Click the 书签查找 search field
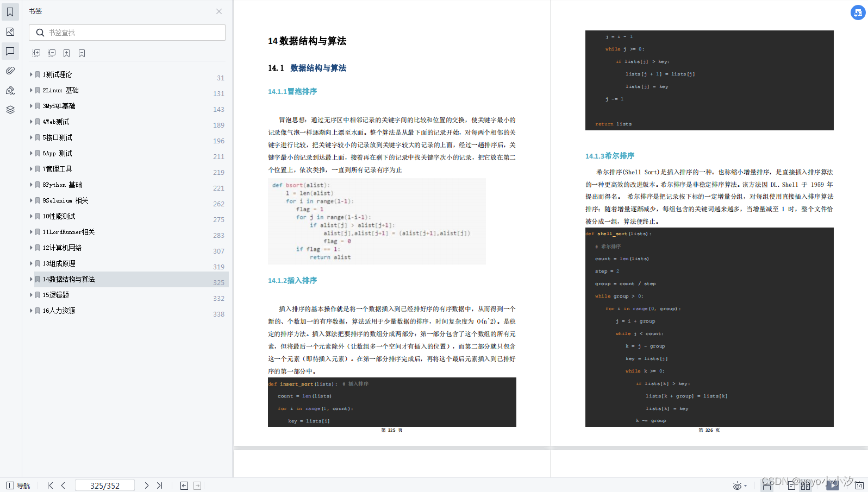The width and height of the screenshot is (868, 492). pyautogui.click(x=127, y=33)
